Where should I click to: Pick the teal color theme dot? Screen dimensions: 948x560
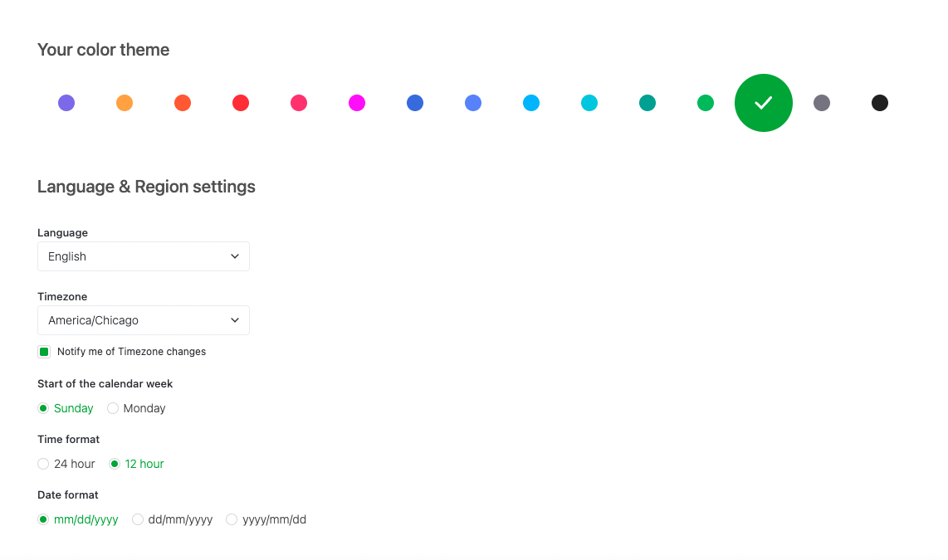pyautogui.click(x=647, y=103)
